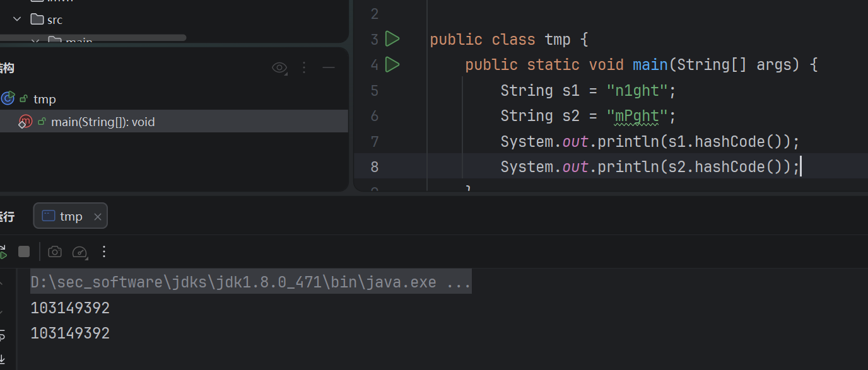Image resolution: width=868 pixels, height=370 pixels.
Task: Open the Structure view options eye icon
Action: coord(279,67)
